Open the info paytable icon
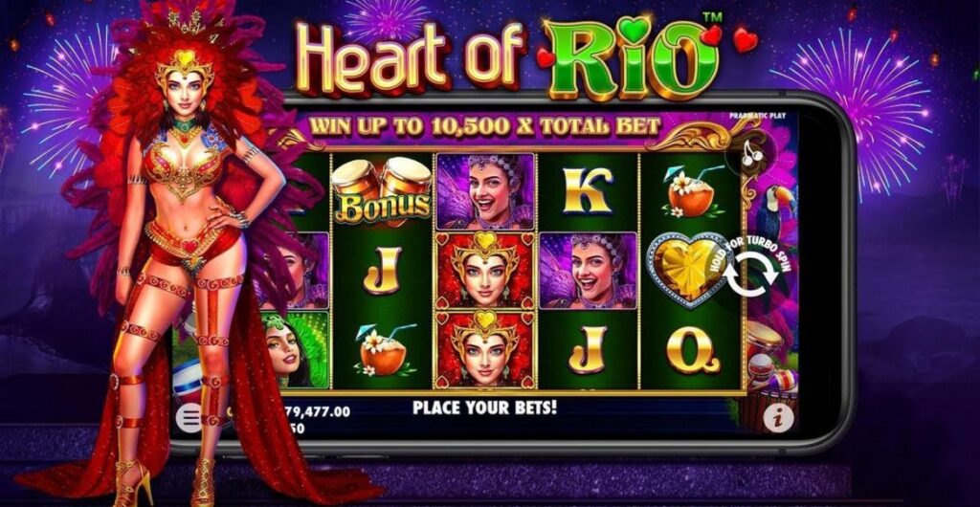This screenshot has height=507, width=980. click(778, 418)
